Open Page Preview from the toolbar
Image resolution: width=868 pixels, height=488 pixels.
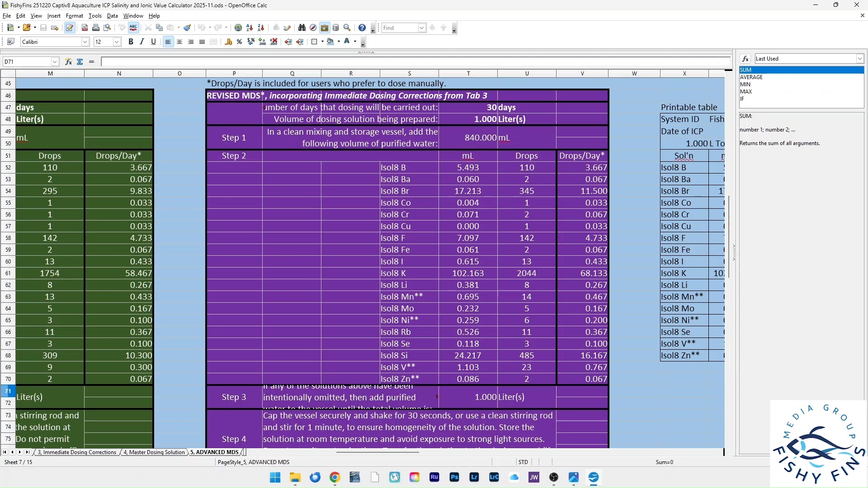pyautogui.click(x=107, y=28)
